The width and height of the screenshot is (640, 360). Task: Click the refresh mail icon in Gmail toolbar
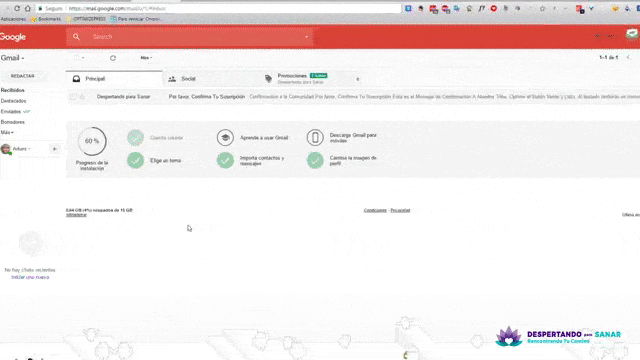[113, 58]
